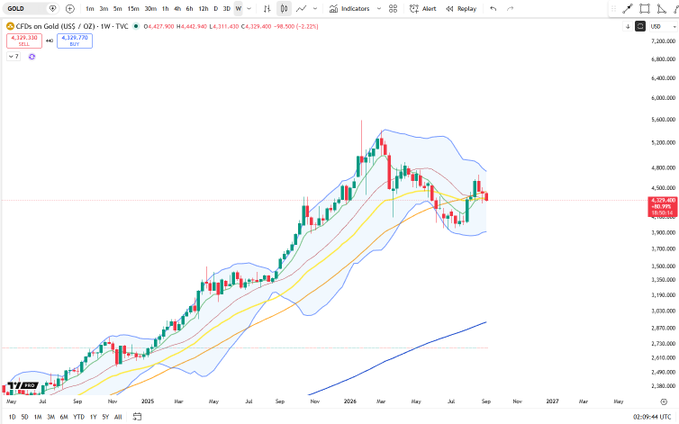Choose the line chart style icon
Viewport: 679px width, 424px height.
tap(301, 9)
